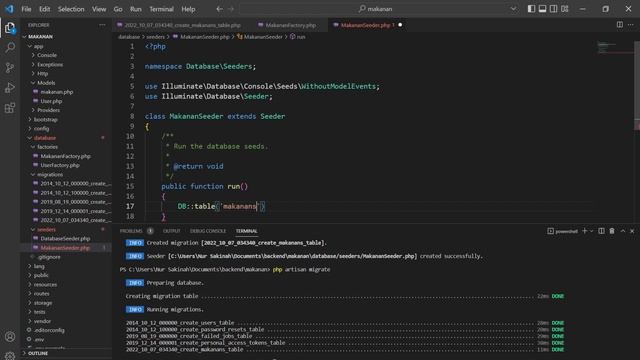Go forward with the navigation arrow
This screenshot has height=360, width=640.
point(231,9)
